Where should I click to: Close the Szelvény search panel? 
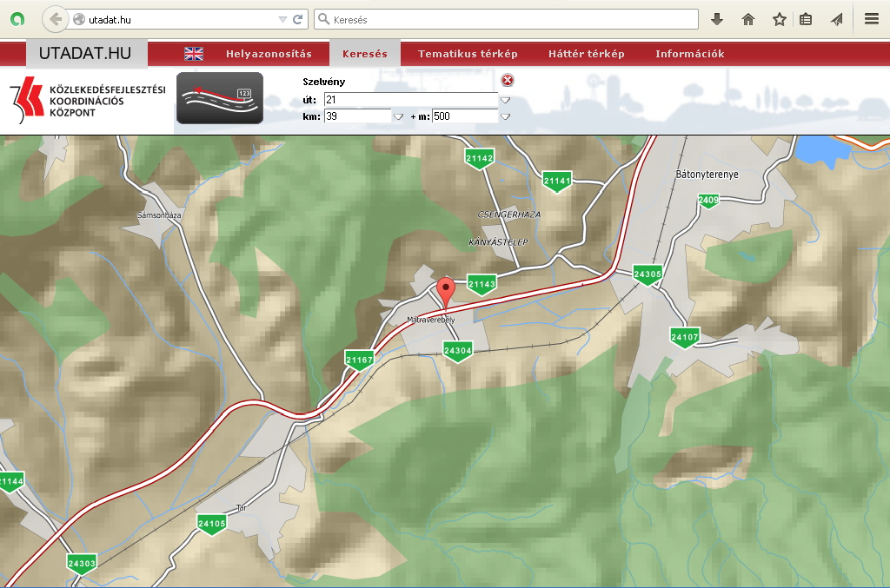pos(508,81)
